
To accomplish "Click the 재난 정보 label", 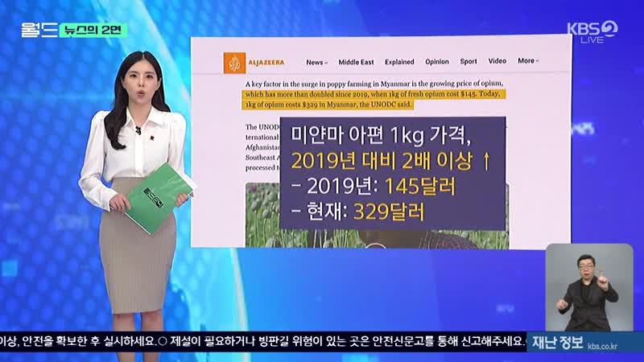I will [557, 342].
